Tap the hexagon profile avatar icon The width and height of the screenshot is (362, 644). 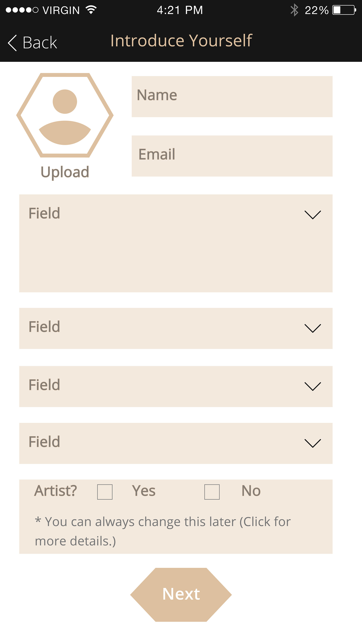click(x=65, y=115)
